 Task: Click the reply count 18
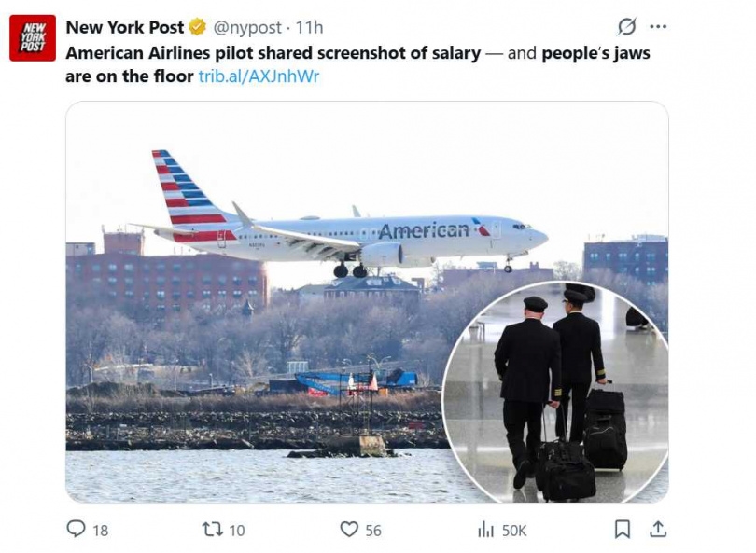pos(100,531)
